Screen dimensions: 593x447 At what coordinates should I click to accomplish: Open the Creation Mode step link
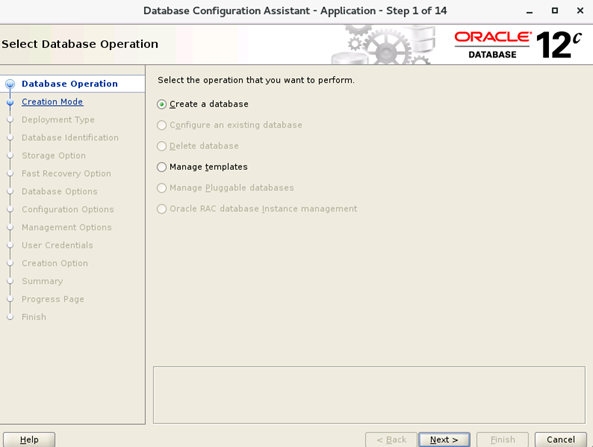click(x=52, y=102)
